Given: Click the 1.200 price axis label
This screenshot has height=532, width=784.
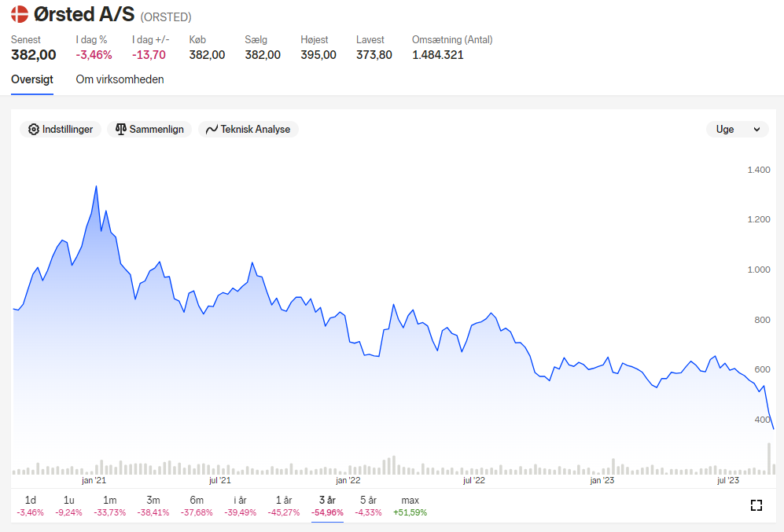Looking at the screenshot, I should point(759,219).
